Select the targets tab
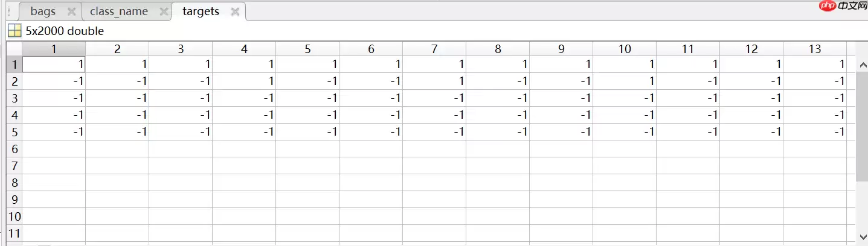Screen dimensions: 868x246 [201, 11]
